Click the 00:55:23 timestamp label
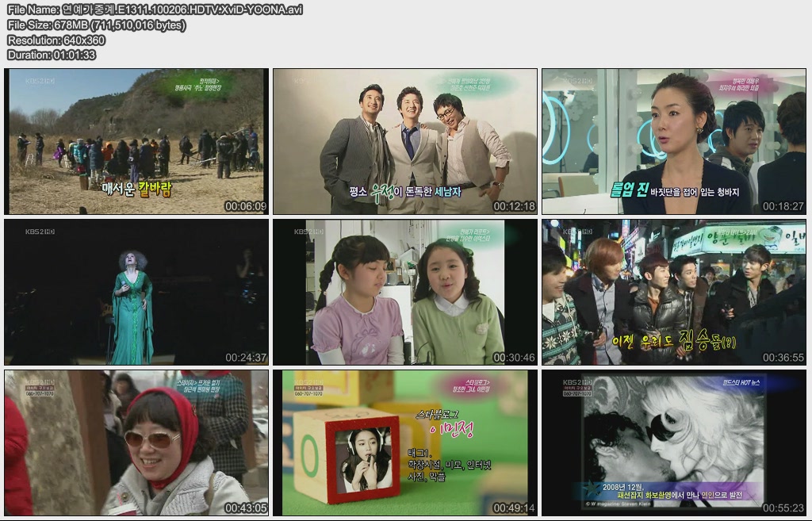 pyautogui.click(x=783, y=508)
